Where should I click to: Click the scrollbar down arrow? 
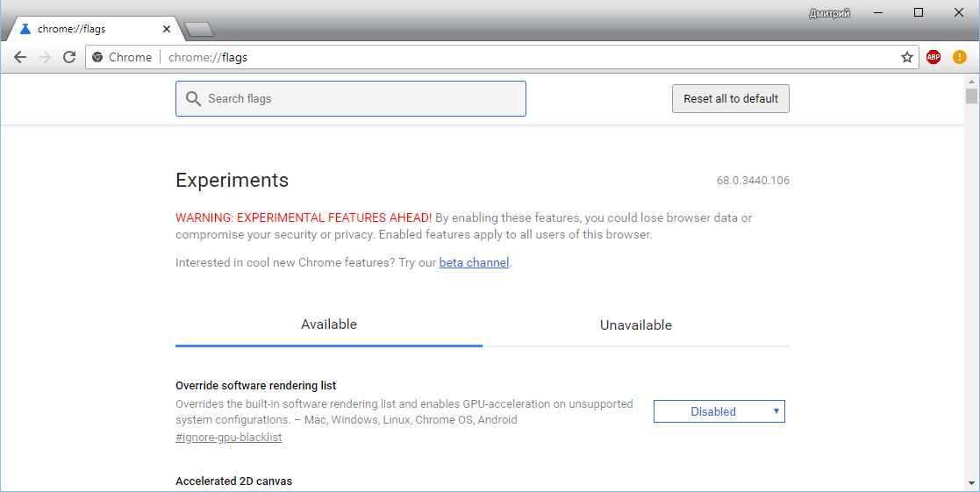pos(971,482)
